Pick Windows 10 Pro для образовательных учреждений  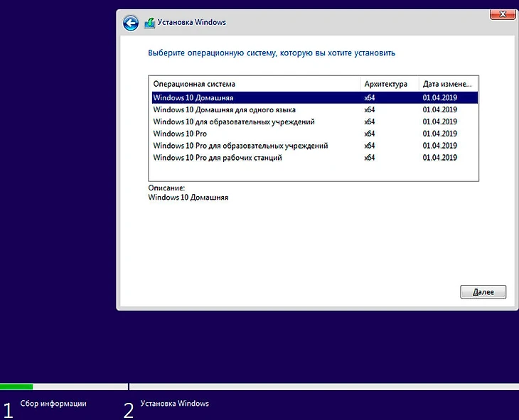click(x=240, y=146)
